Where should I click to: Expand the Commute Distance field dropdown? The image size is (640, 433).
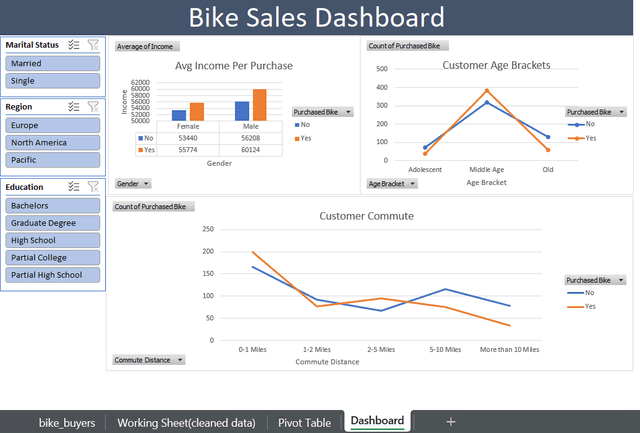[x=148, y=359]
